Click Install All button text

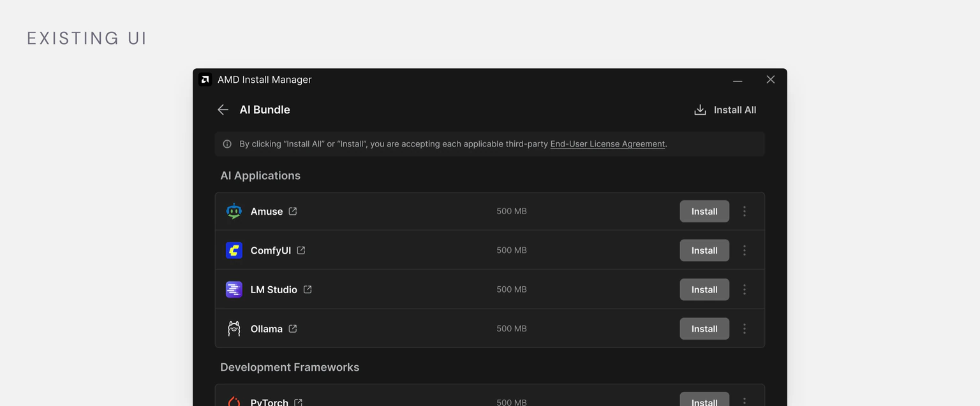pos(735,110)
